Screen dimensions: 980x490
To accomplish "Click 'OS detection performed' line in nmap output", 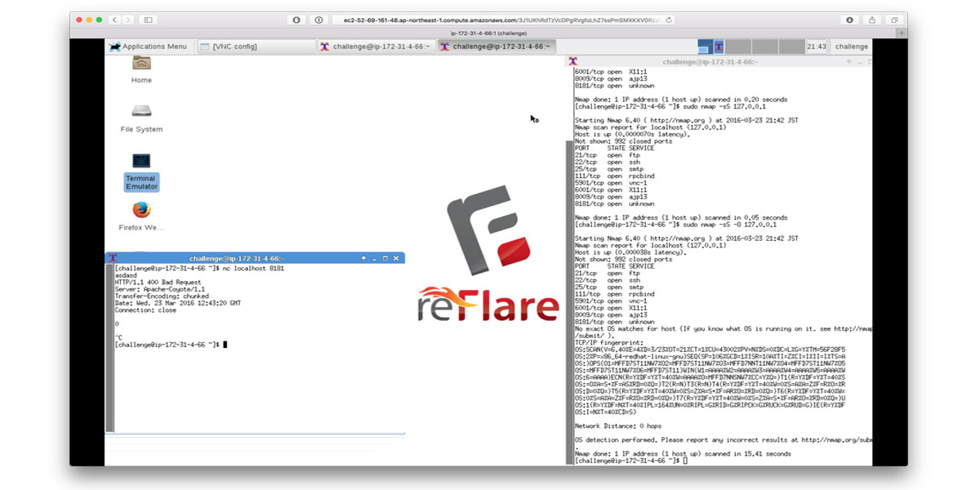I will click(723, 440).
